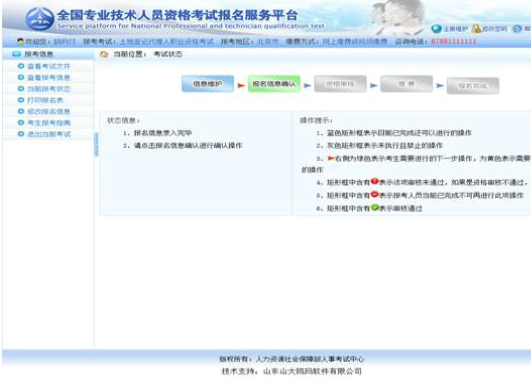This screenshot has height=383, width=531.
Task: Click the payment method link after 缴费方式
Action: click(x=355, y=42)
